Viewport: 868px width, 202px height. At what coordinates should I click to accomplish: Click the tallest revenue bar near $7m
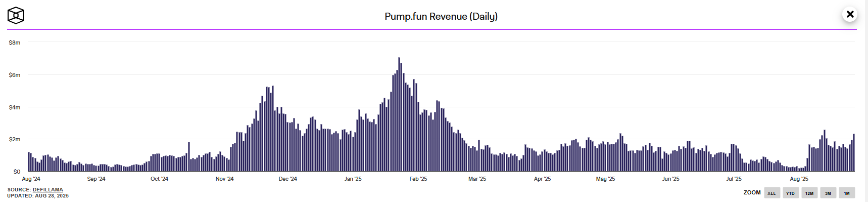click(399, 114)
